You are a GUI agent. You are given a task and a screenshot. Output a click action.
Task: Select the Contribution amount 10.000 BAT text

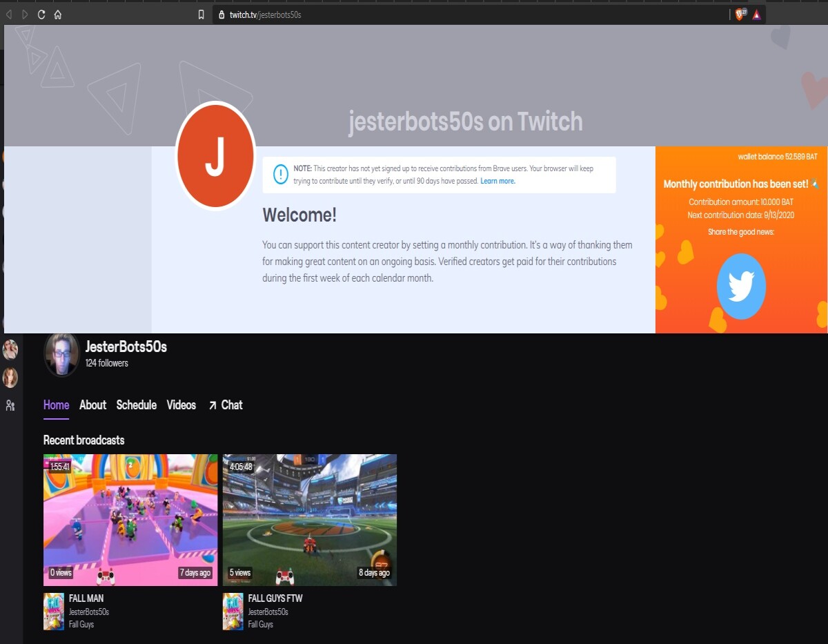741,202
